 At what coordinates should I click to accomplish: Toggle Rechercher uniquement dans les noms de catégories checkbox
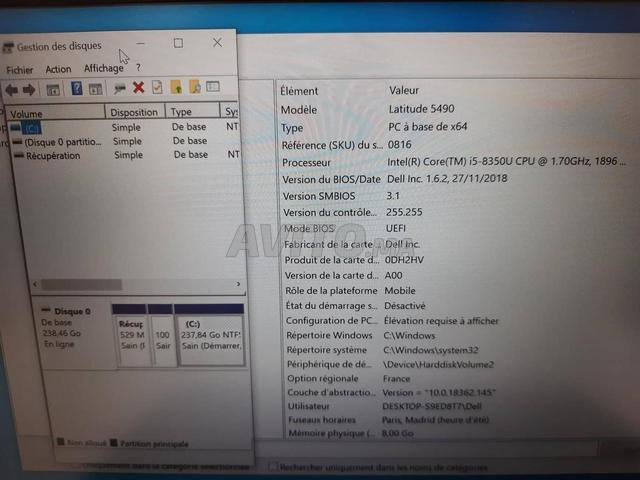tap(272, 466)
